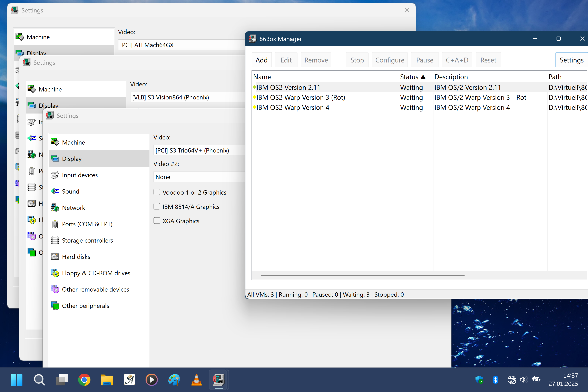Click the Configure button in 86Box Manager
This screenshot has width=588, height=392.
[x=390, y=60]
